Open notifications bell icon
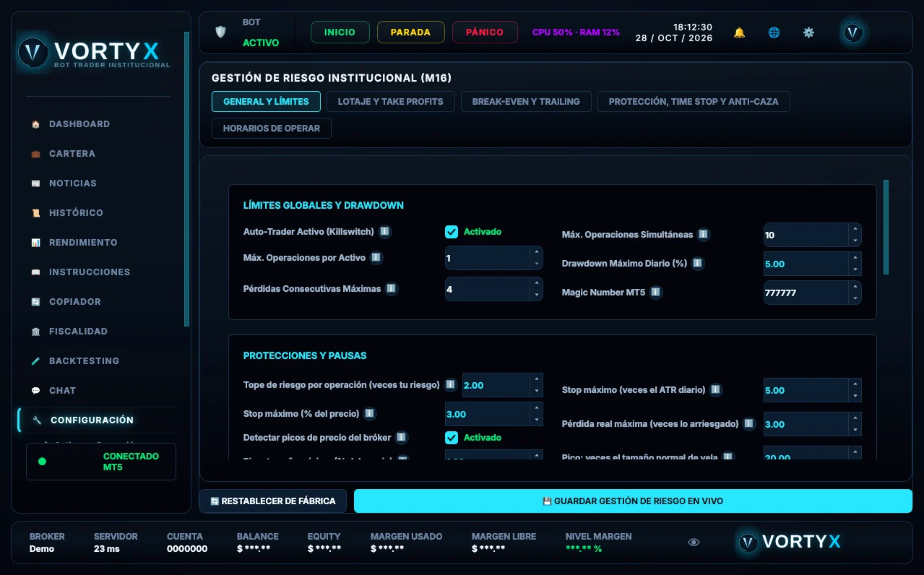 point(739,33)
